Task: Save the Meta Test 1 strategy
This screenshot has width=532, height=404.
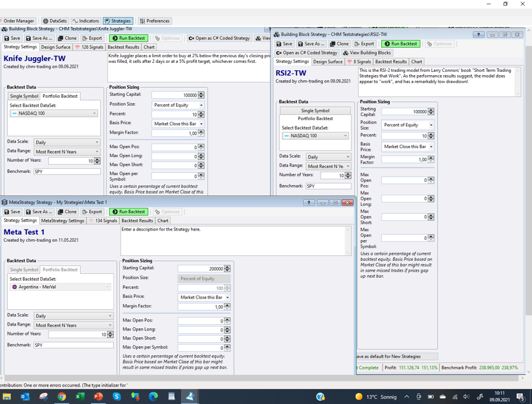Action: coord(12,212)
